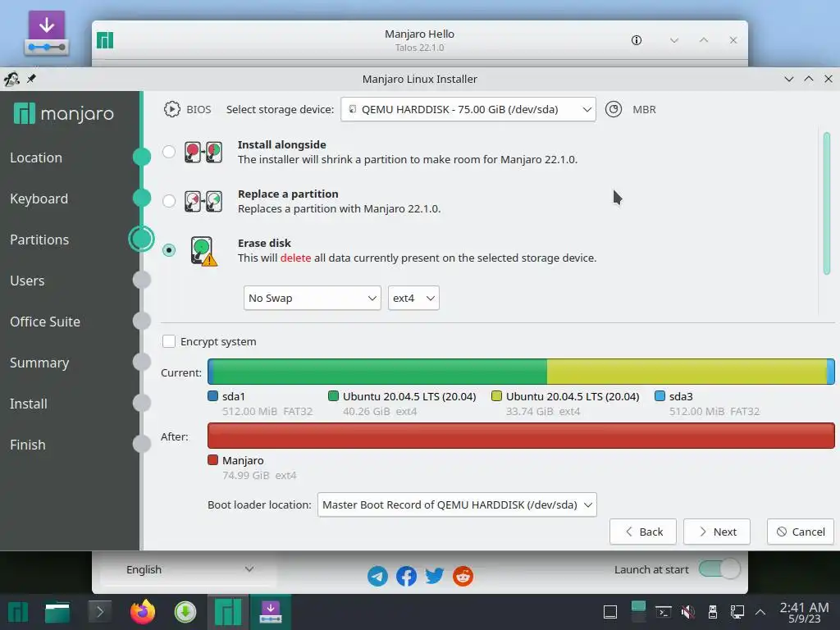Click the network connection tray icon
Viewport: 840px width, 630px height.
[737, 612]
